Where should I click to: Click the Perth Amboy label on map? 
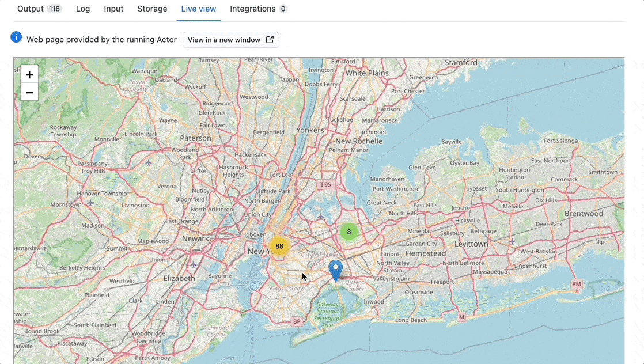click(x=153, y=358)
